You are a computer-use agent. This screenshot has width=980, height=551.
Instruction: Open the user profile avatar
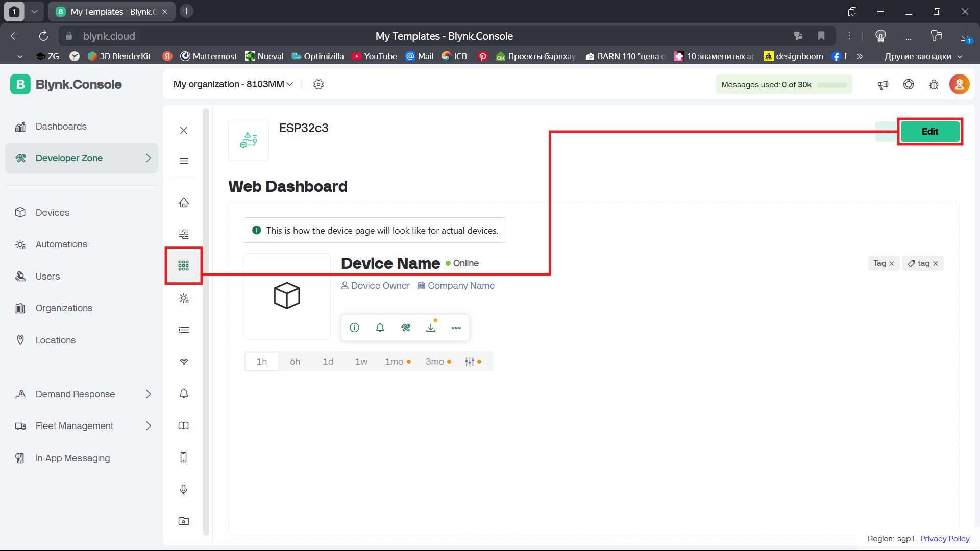[x=960, y=85]
